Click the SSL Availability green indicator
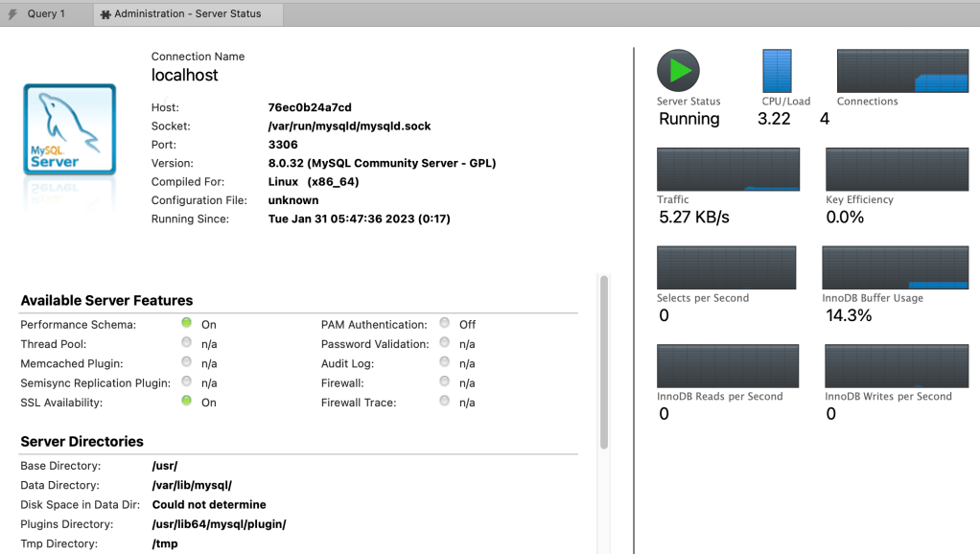The width and height of the screenshot is (980, 554). coord(187,402)
